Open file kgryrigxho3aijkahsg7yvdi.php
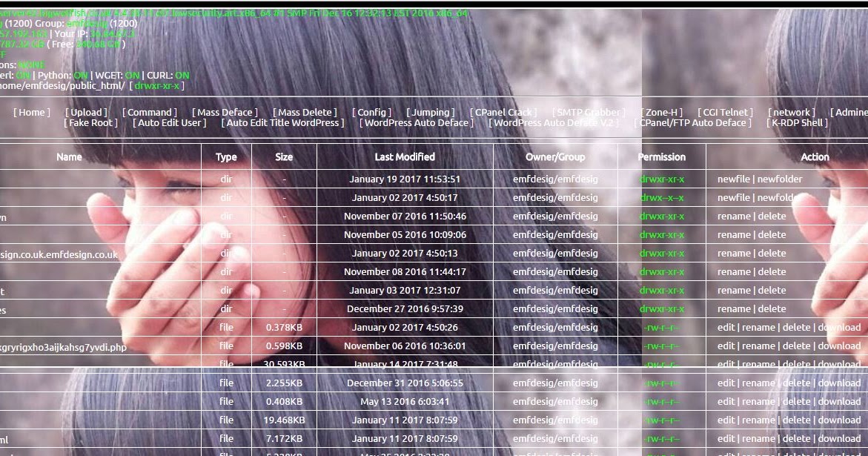The image size is (868, 456). coord(63,348)
